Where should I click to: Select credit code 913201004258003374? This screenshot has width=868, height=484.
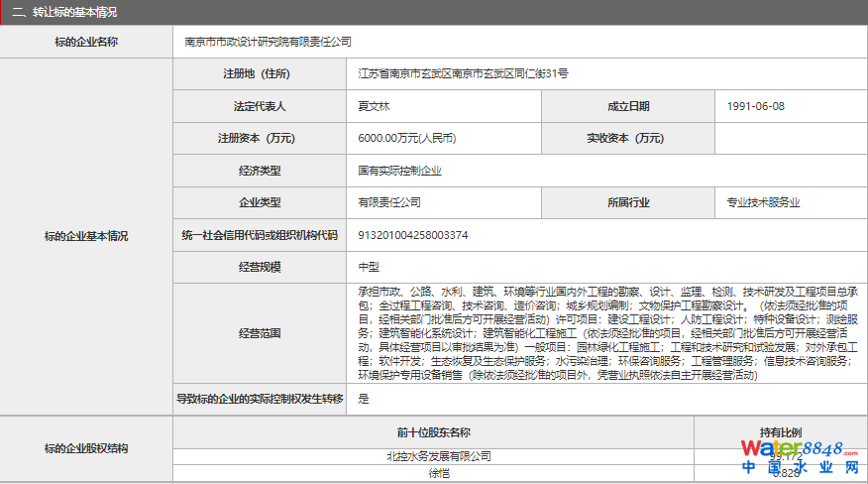coord(413,235)
